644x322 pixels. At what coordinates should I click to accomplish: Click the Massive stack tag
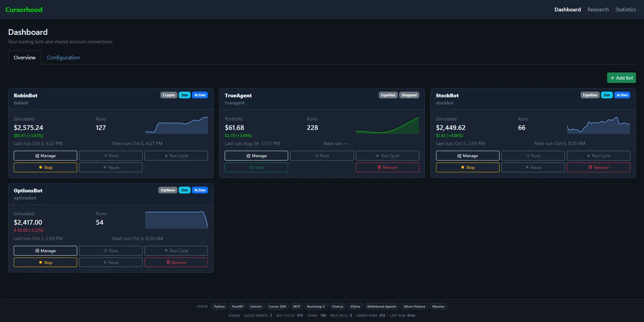tap(438, 306)
